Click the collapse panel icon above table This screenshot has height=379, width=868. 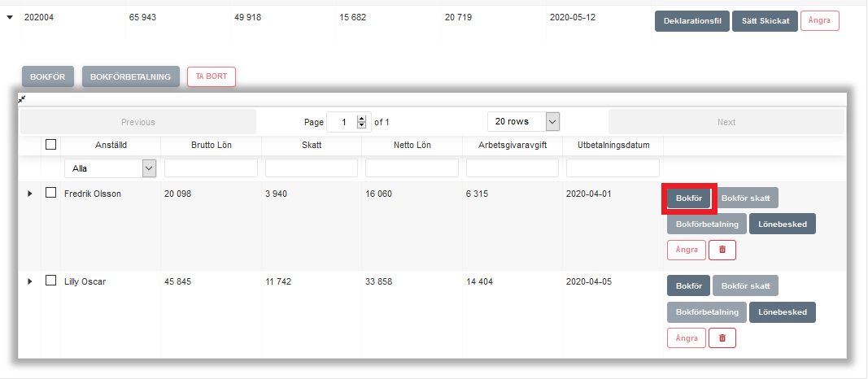click(22, 98)
